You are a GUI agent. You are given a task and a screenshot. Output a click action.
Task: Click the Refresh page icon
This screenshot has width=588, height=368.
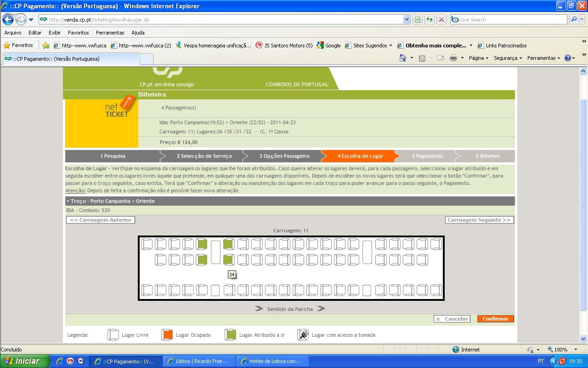point(429,20)
